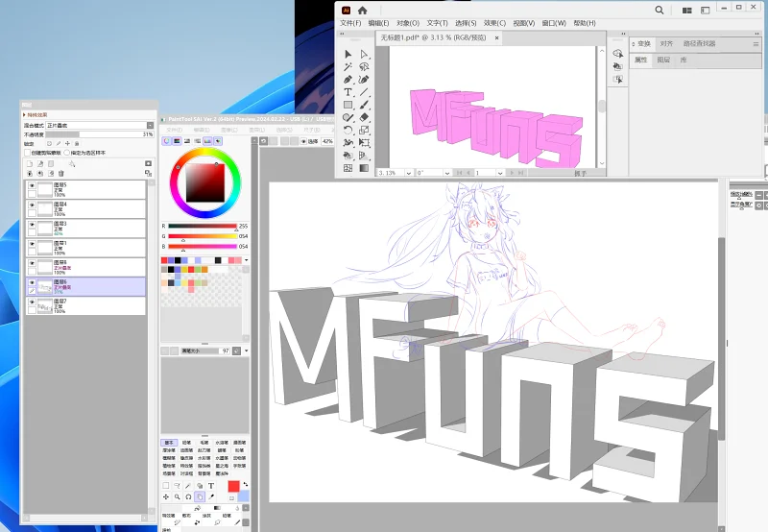
Task: Hide layer 图层7 using its eye icon
Action: click(x=32, y=302)
